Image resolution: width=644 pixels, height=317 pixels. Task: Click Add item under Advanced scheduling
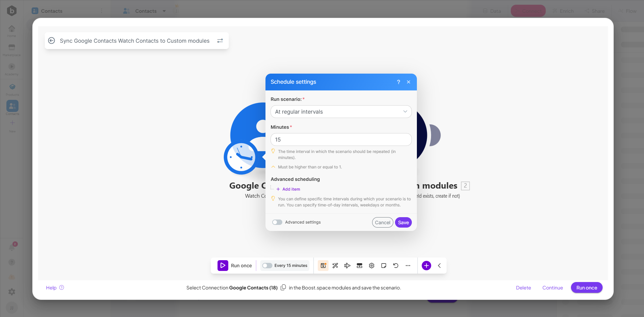coord(291,189)
